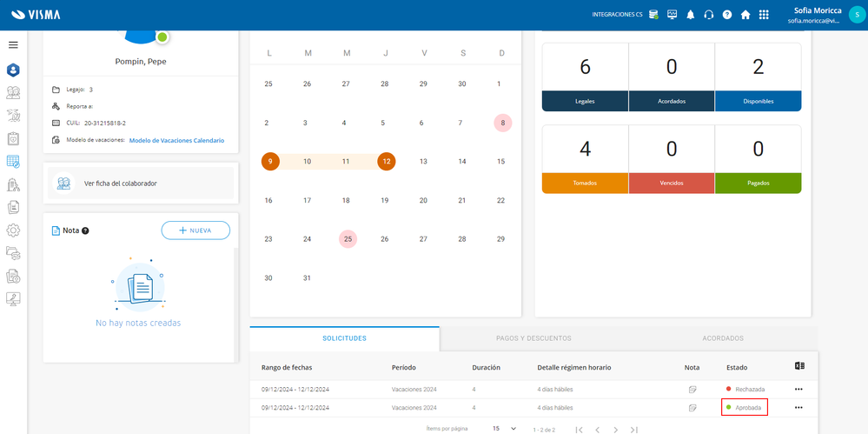Viewport: 868px width, 434px height.
Task: Open the folder sync sidebar icon
Action: click(13, 253)
